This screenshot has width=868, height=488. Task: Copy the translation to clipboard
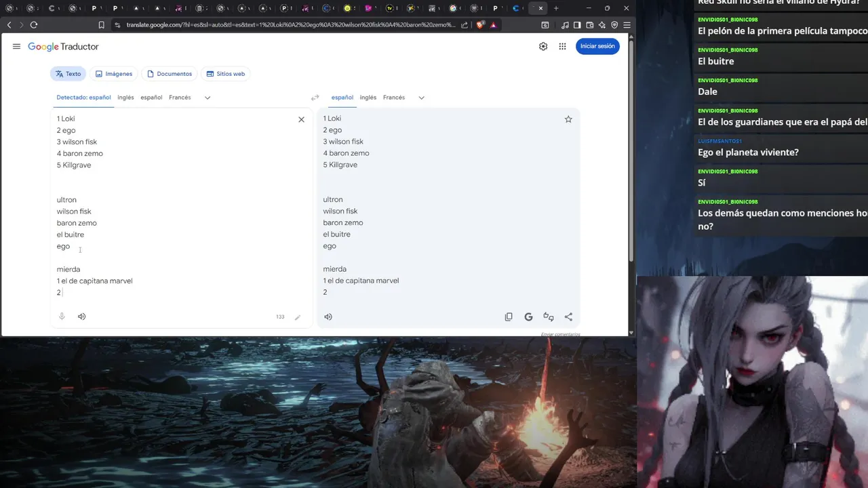[509, 317]
